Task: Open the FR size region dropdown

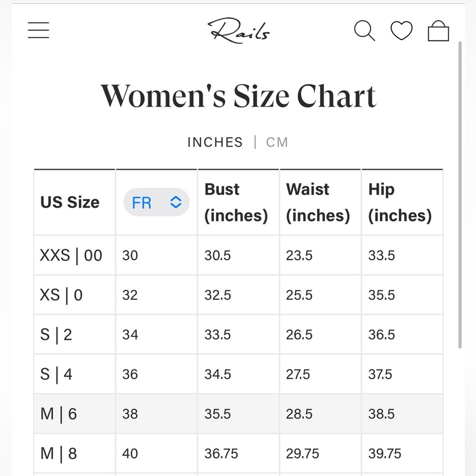Action: [156, 202]
